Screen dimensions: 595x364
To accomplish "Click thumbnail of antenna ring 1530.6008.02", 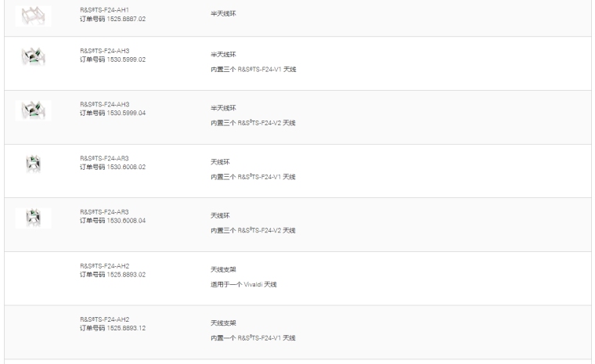I will tap(33, 164).
